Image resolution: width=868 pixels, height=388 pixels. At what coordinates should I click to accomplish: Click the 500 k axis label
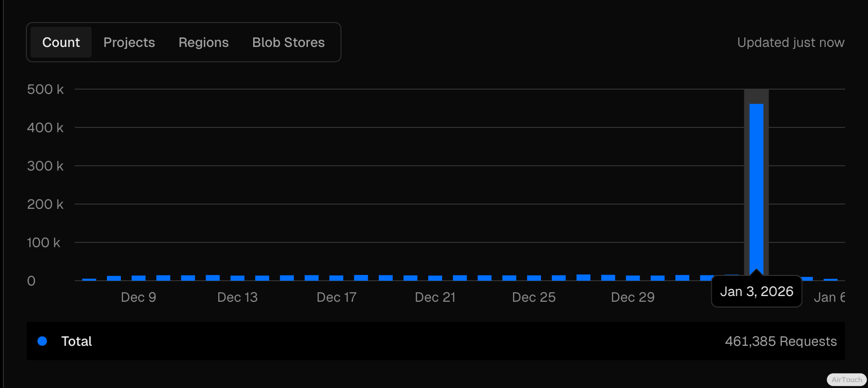point(45,89)
